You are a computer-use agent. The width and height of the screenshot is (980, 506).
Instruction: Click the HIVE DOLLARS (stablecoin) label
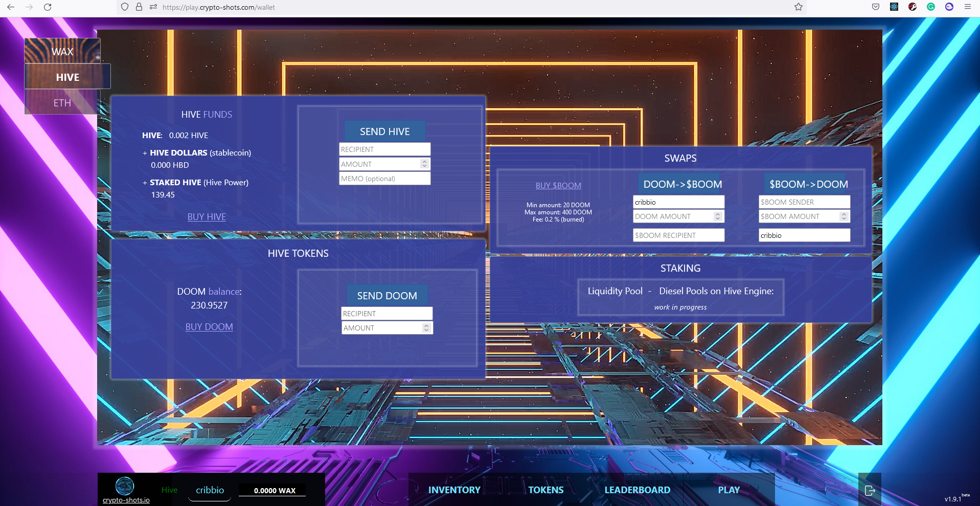click(x=200, y=152)
